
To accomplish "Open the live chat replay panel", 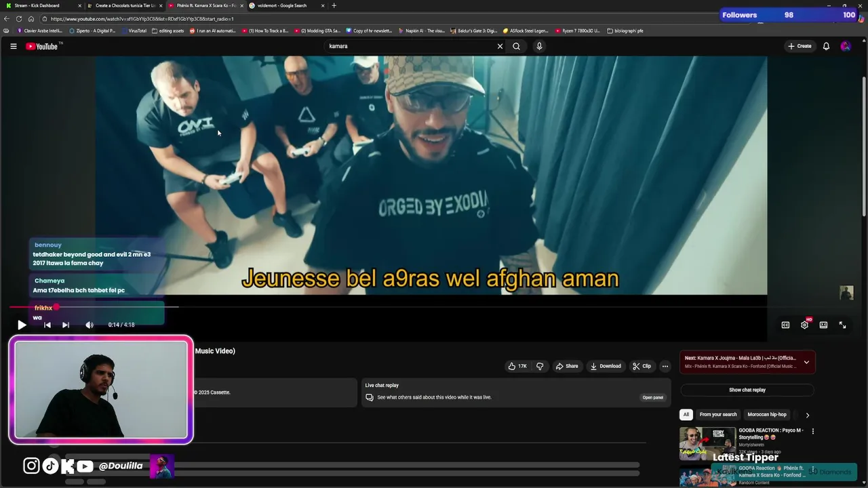I will [653, 397].
